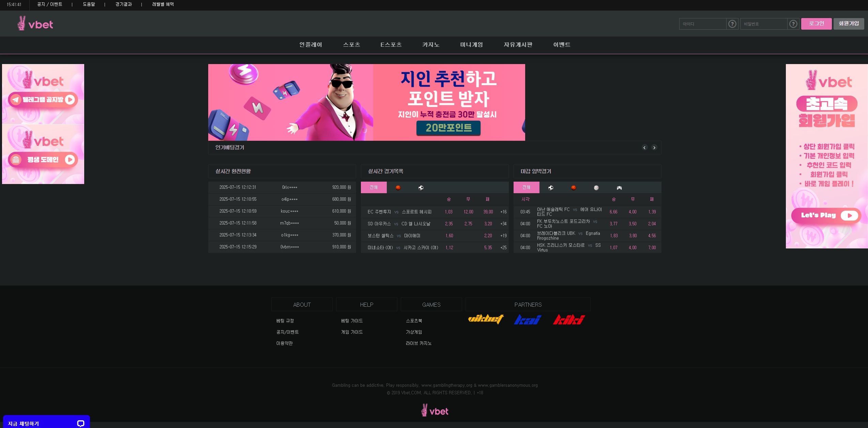This screenshot has height=428, width=868.
Task: Filter 마감 임박경기 by the gamepad esports icon
Action: point(619,188)
